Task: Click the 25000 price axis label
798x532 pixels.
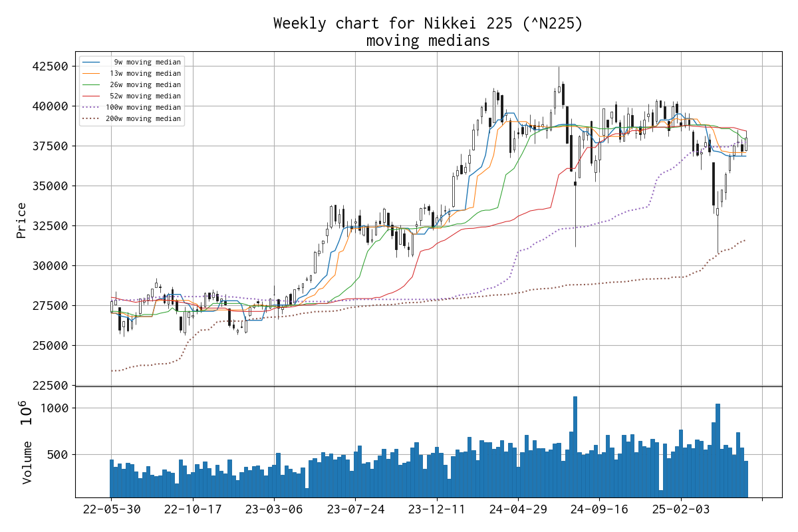Action: coord(51,346)
